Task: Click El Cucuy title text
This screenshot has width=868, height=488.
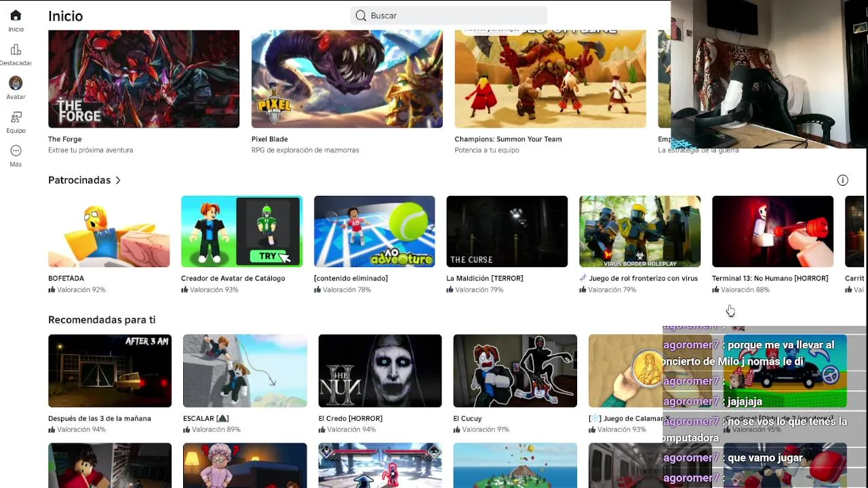Action: 467,418
